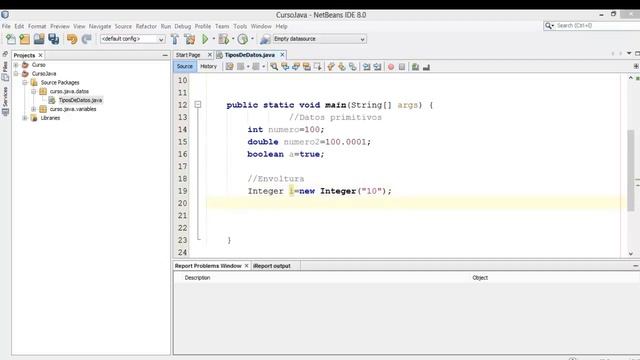Open the Tools menu
640x360 pixels.
[x=240, y=26]
